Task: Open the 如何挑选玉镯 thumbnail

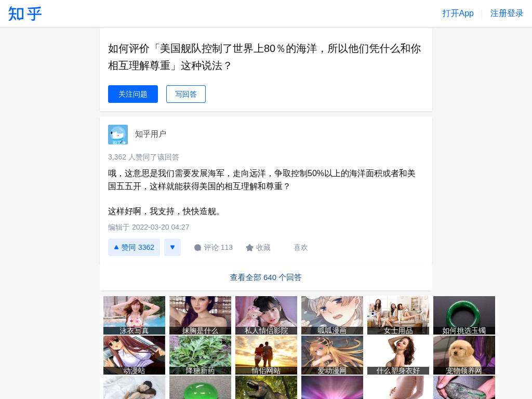Action: click(464, 315)
